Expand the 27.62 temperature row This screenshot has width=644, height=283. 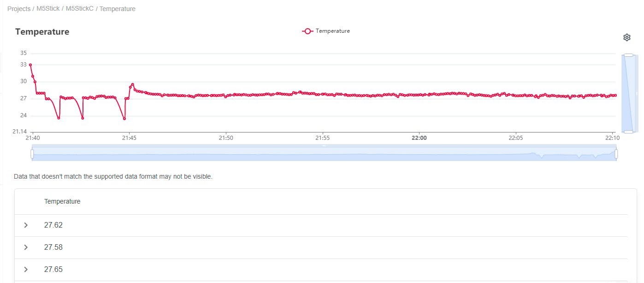tap(26, 225)
